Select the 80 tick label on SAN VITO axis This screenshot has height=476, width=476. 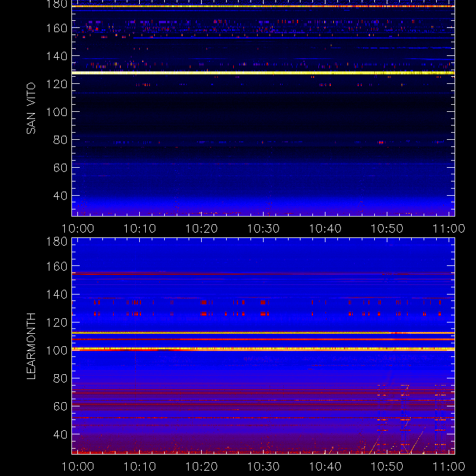coord(60,140)
